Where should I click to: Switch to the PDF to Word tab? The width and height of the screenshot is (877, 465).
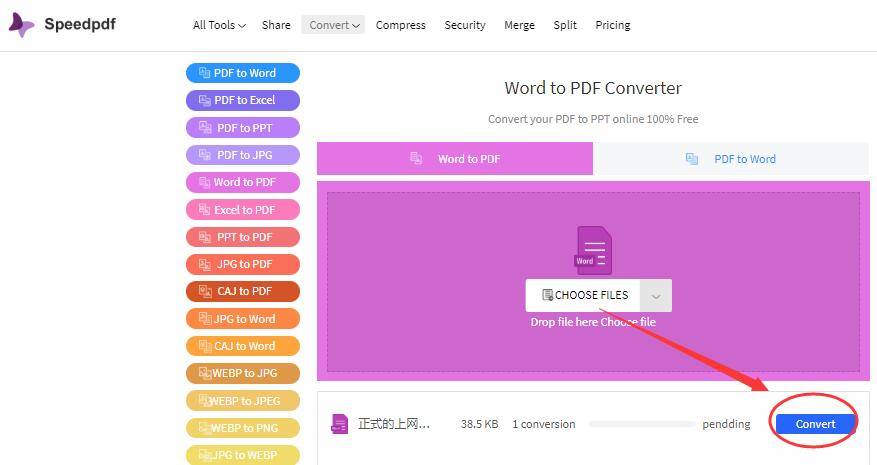click(x=731, y=159)
